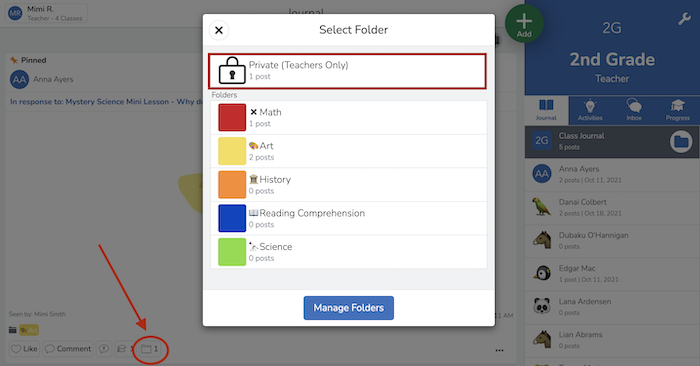Image resolution: width=700 pixels, height=366 pixels.
Task: Open the Progress tab
Action: tap(678, 110)
